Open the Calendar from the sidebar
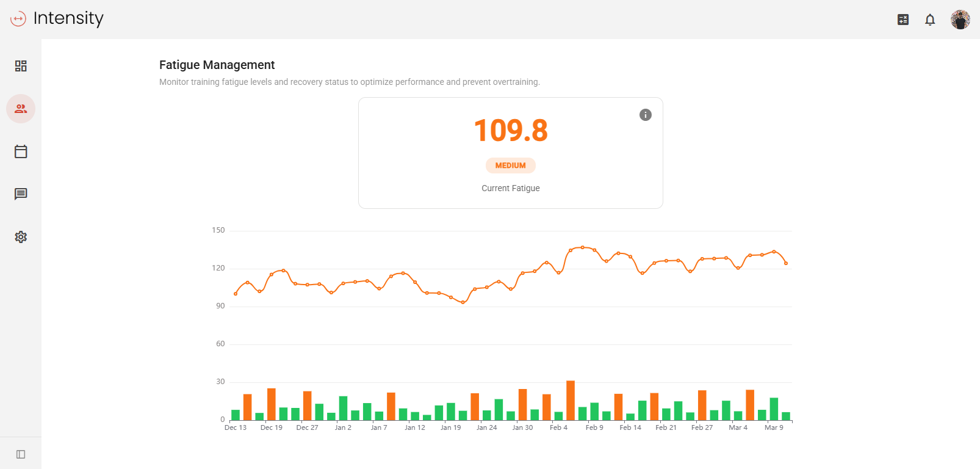The image size is (980, 469). click(21, 151)
